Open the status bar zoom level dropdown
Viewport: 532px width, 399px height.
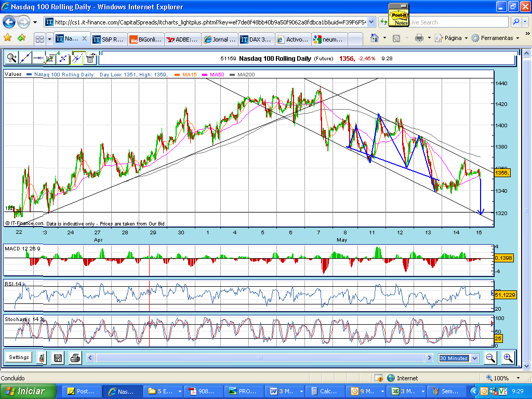click(518, 378)
